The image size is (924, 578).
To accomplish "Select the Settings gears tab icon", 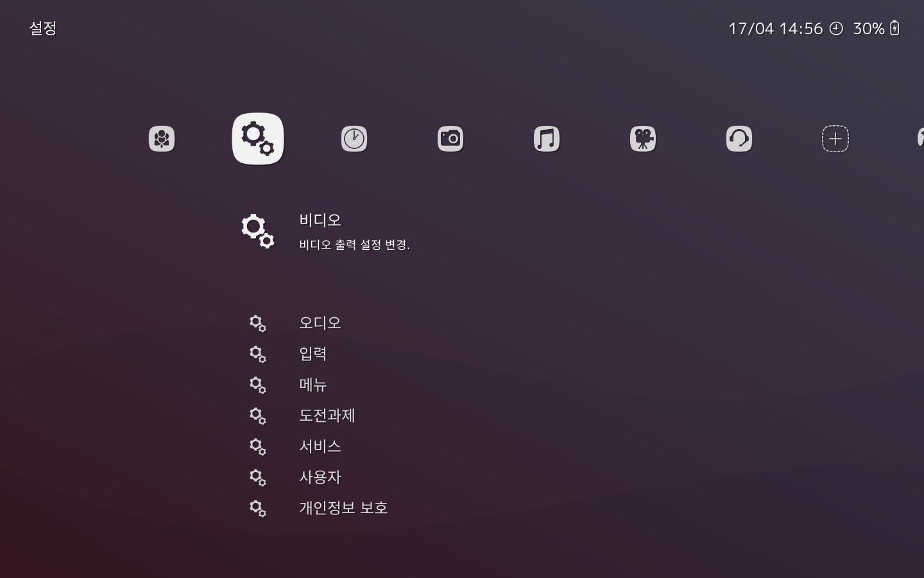I will [258, 139].
